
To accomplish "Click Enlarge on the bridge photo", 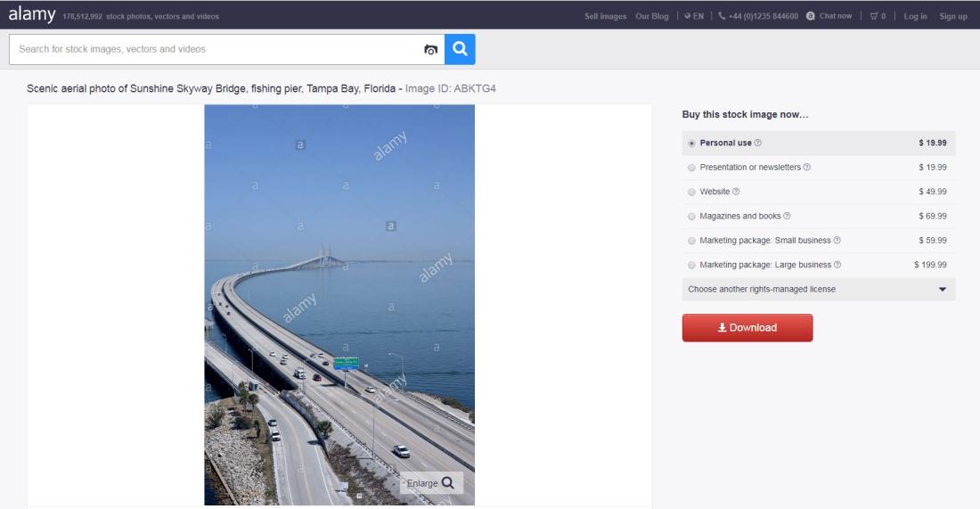I will (x=430, y=483).
